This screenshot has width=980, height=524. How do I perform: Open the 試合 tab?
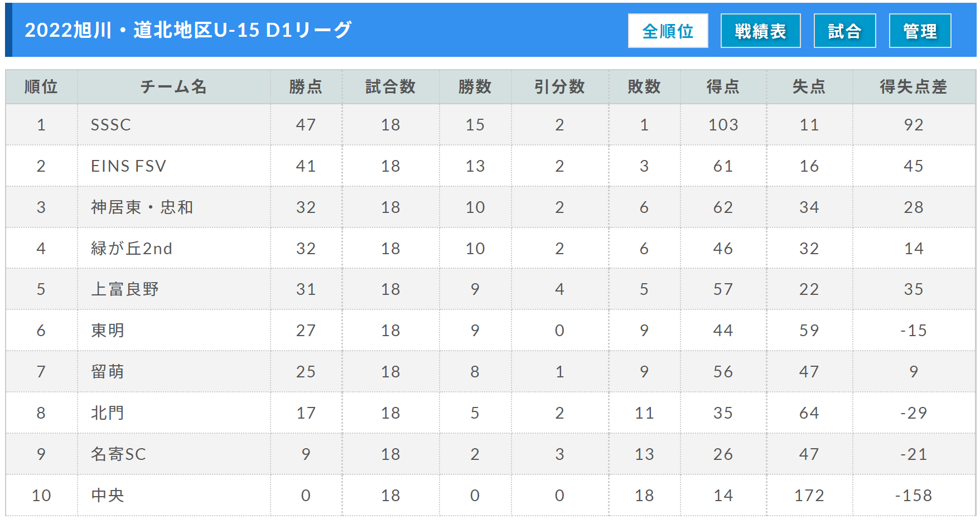point(844,31)
